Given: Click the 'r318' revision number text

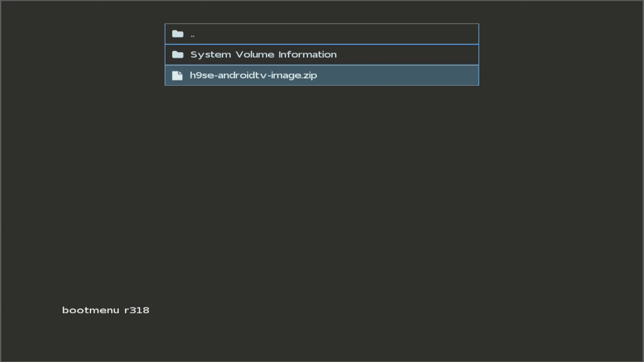Looking at the screenshot, I should click(x=137, y=310).
